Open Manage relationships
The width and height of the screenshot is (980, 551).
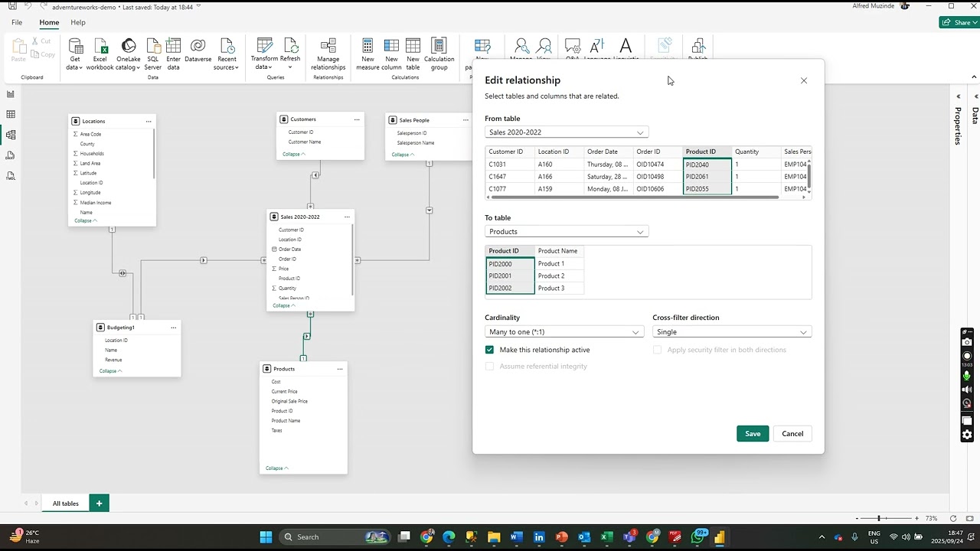(x=328, y=54)
